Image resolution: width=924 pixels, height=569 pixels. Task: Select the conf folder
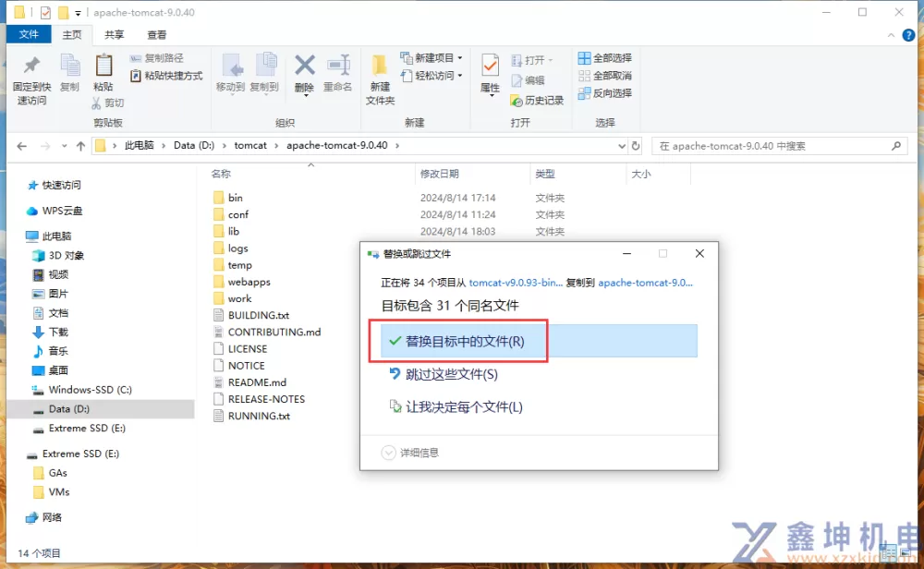click(x=231, y=214)
